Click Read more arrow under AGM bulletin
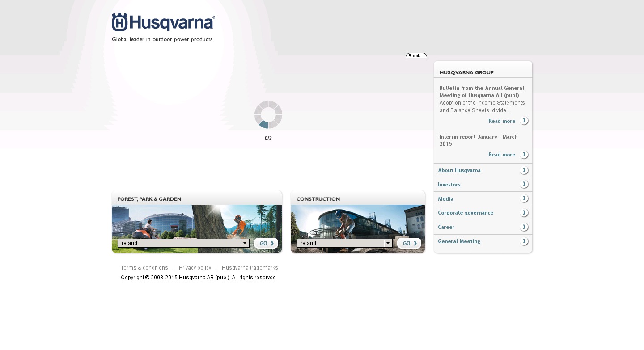The width and height of the screenshot is (644, 350). click(x=524, y=121)
